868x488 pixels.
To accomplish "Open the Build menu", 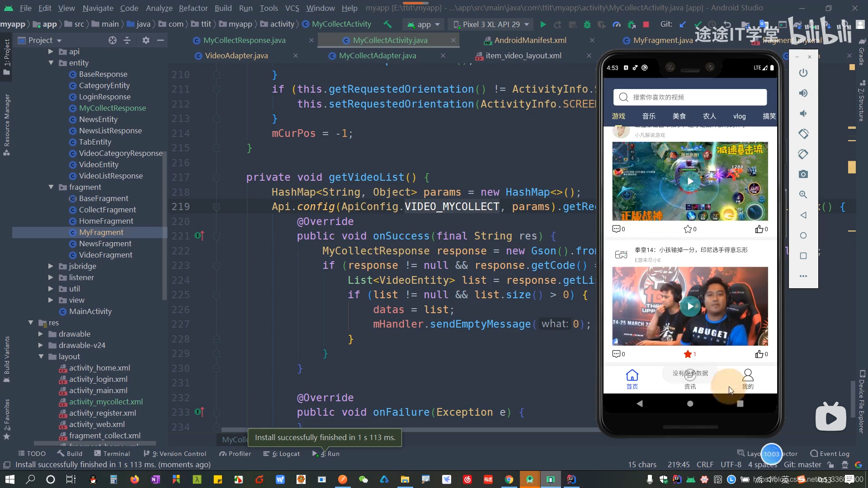I will tap(223, 8).
